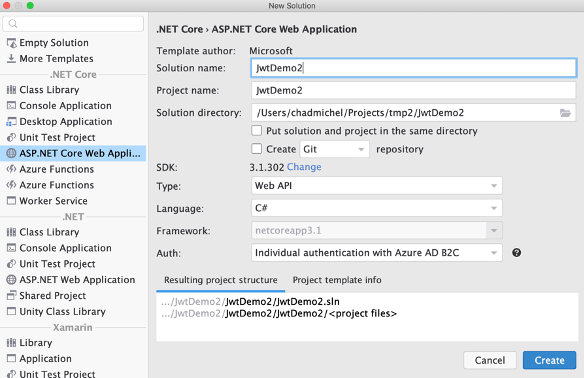
Task: Select the ASP.NET Web Application globe icon
Action: (x=12, y=279)
